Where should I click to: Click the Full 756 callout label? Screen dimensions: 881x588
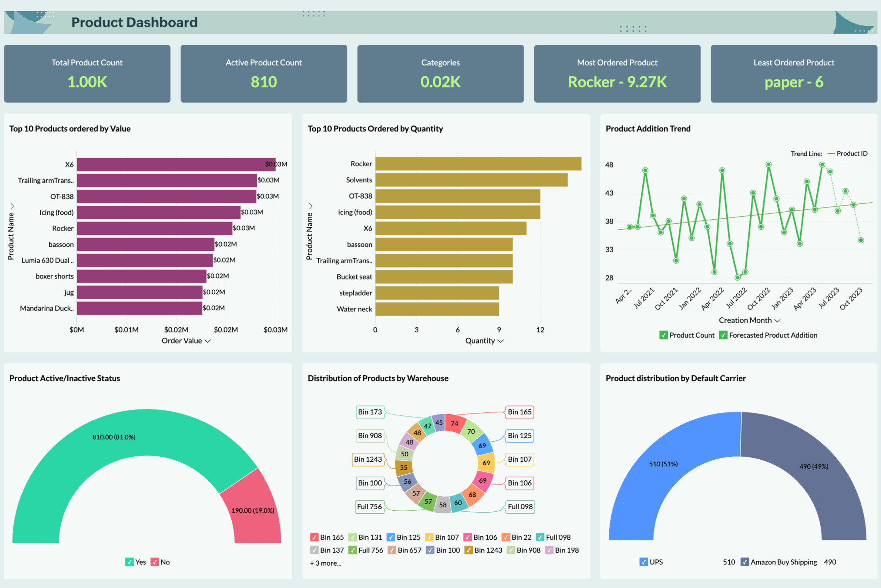[x=370, y=507]
